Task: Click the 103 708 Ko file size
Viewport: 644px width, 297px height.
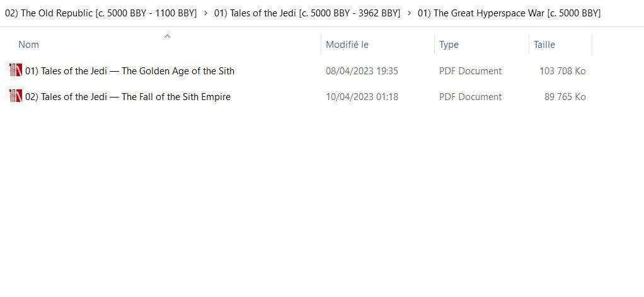Action: (x=563, y=71)
